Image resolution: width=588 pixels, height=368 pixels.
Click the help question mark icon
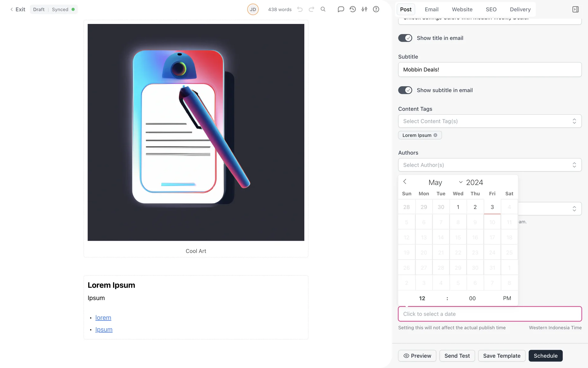tap(376, 9)
